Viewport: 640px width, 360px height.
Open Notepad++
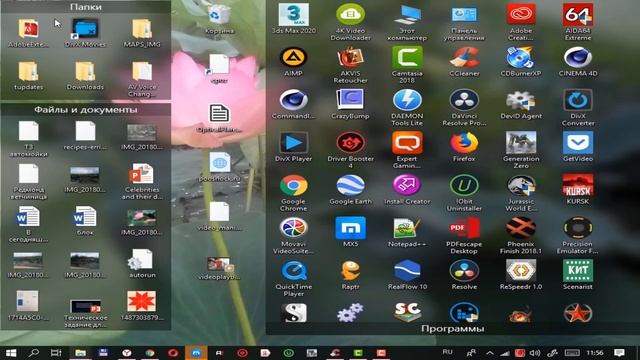407,228
